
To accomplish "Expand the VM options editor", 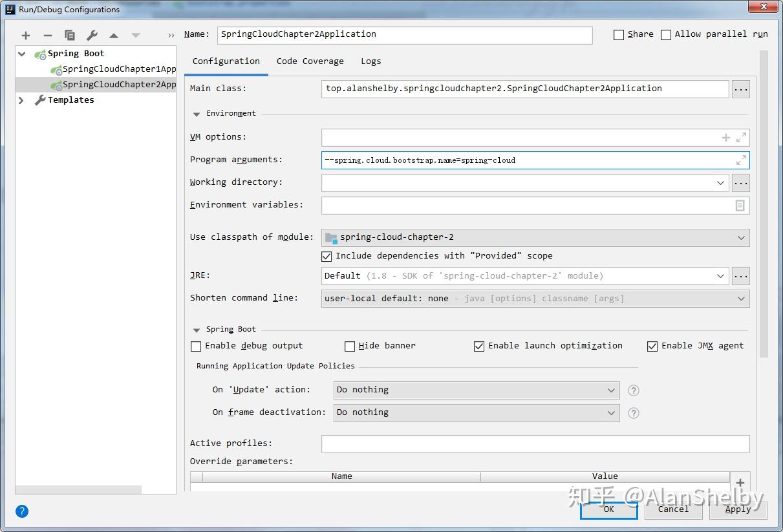I will [742, 137].
